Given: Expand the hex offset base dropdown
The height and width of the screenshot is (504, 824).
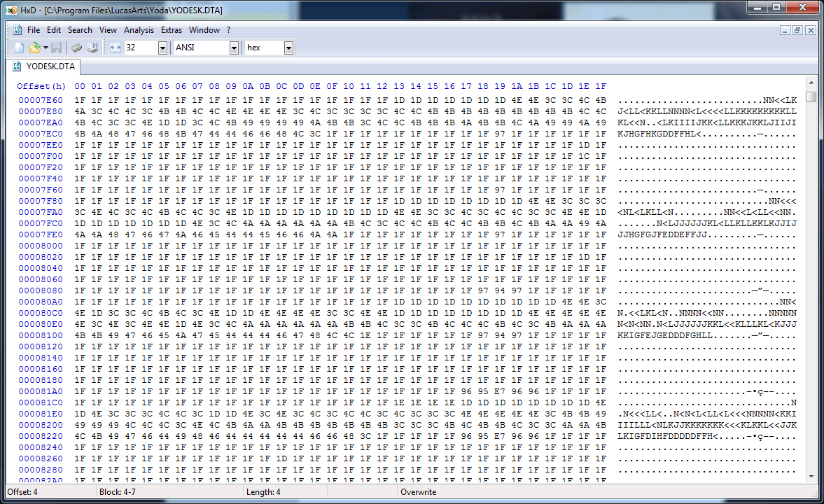Looking at the screenshot, I should [288, 48].
